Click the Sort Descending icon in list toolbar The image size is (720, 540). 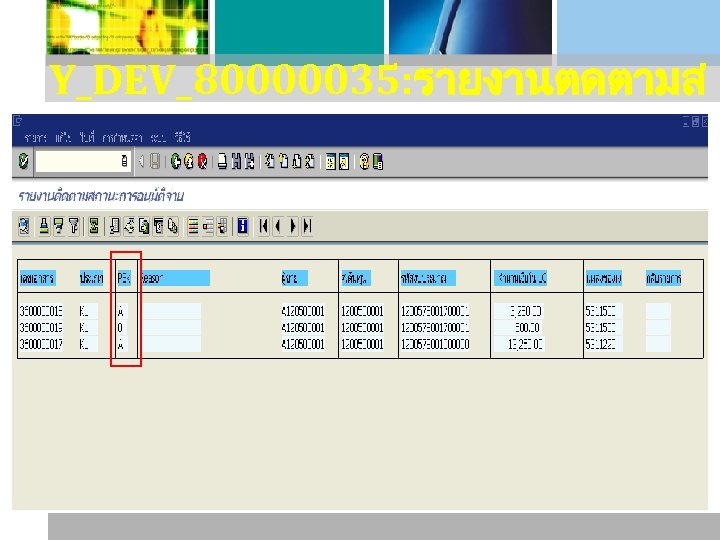59,226
